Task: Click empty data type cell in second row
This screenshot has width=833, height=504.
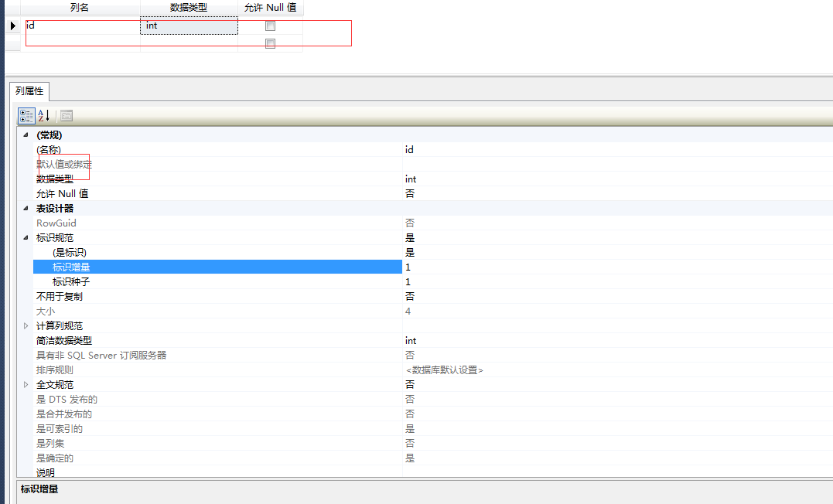Action: 189,43
